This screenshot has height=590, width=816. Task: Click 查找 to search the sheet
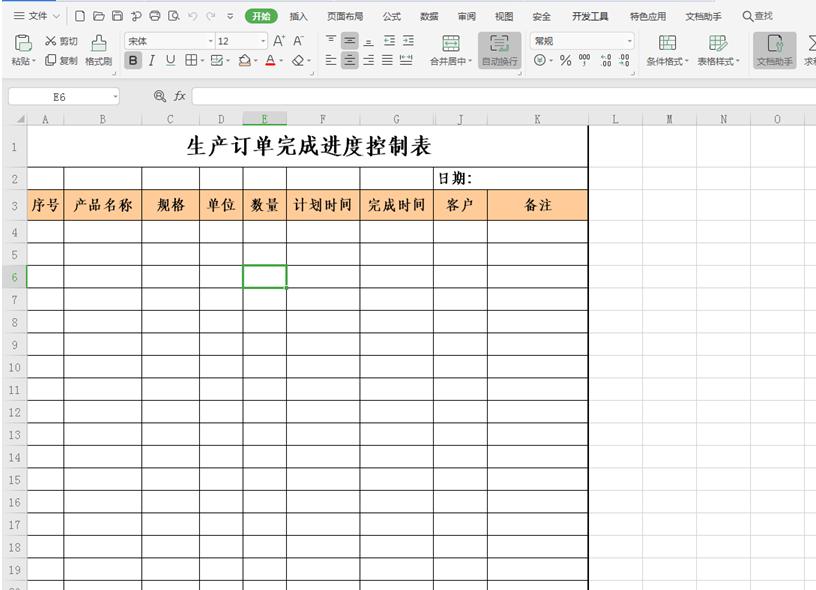756,16
